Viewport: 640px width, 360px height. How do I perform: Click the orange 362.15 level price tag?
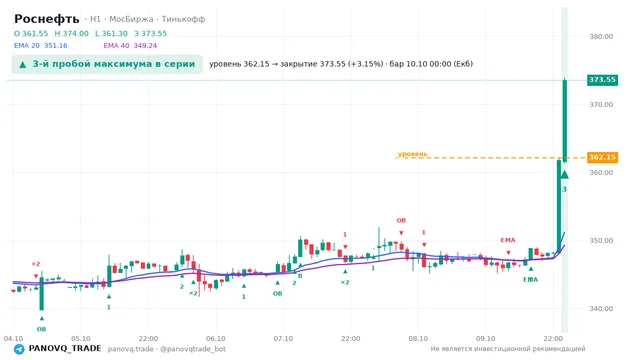tap(602, 157)
